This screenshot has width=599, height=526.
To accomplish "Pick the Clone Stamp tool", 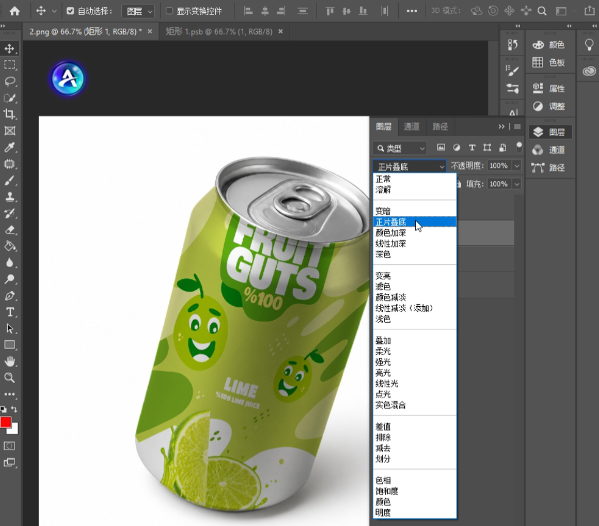I will 10,197.
